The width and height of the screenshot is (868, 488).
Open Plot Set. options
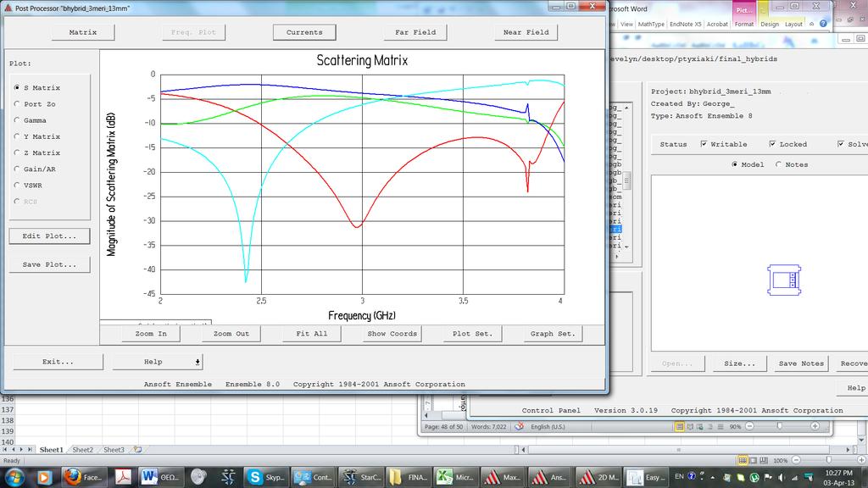[x=472, y=334]
